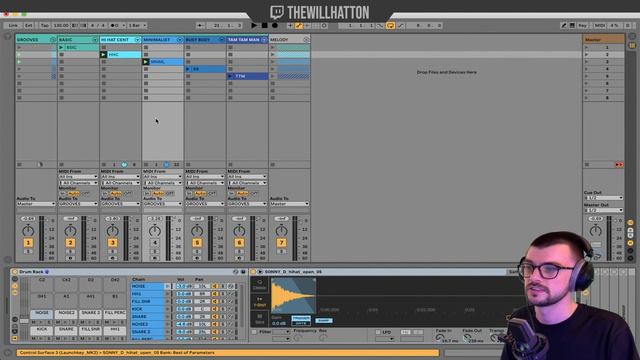Open the Cue Out dropdown on the Master track
This screenshot has height=360, width=640.
click(603, 198)
